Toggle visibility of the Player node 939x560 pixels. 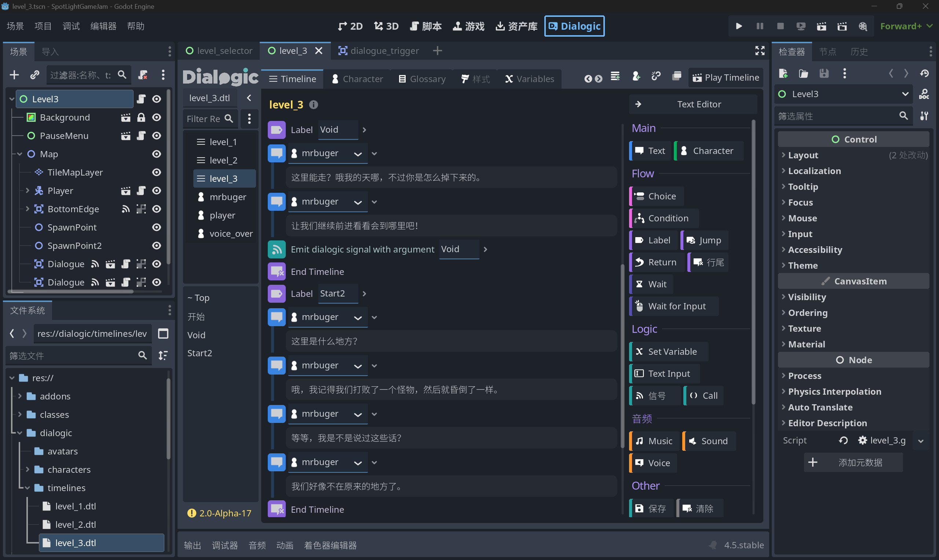click(156, 191)
